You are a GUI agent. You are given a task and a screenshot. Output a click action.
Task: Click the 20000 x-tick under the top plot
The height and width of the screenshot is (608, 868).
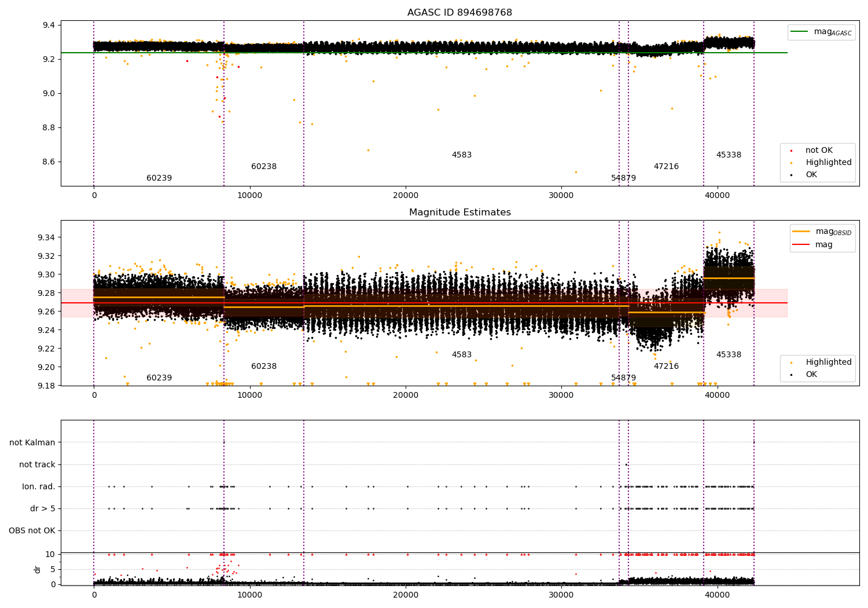coord(406,196)
